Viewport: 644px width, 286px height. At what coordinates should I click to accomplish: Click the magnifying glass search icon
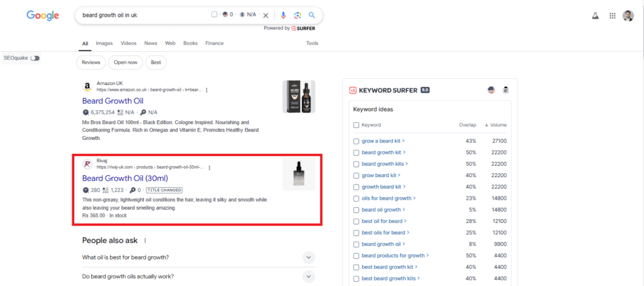311,15
